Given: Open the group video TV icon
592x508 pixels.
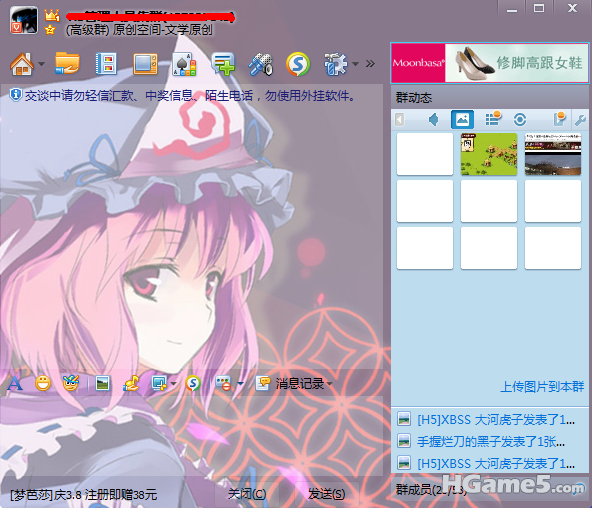Looking at the screenshot, I should tap(145, 64).
